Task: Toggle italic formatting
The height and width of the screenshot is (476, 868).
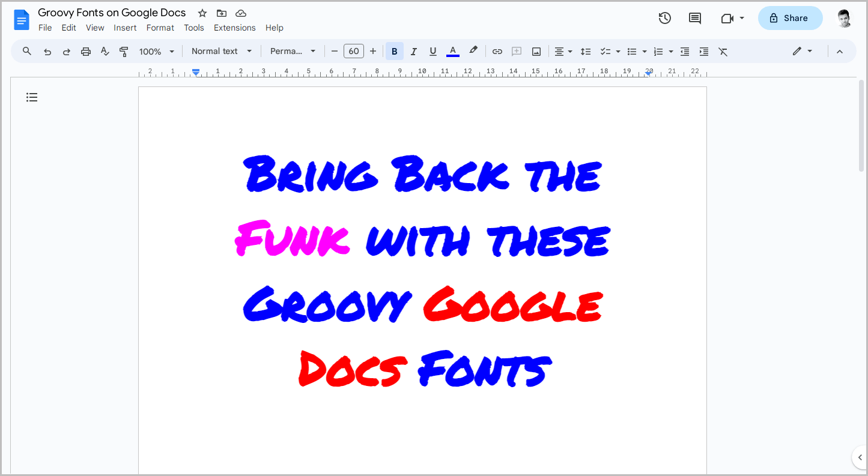Action: pyautogui.click(x=413, y=52)
